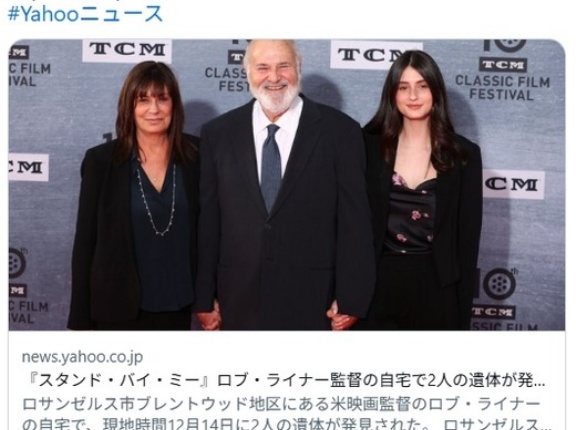Click the TCM logo next to young woman's shoulder

[513, 184]
